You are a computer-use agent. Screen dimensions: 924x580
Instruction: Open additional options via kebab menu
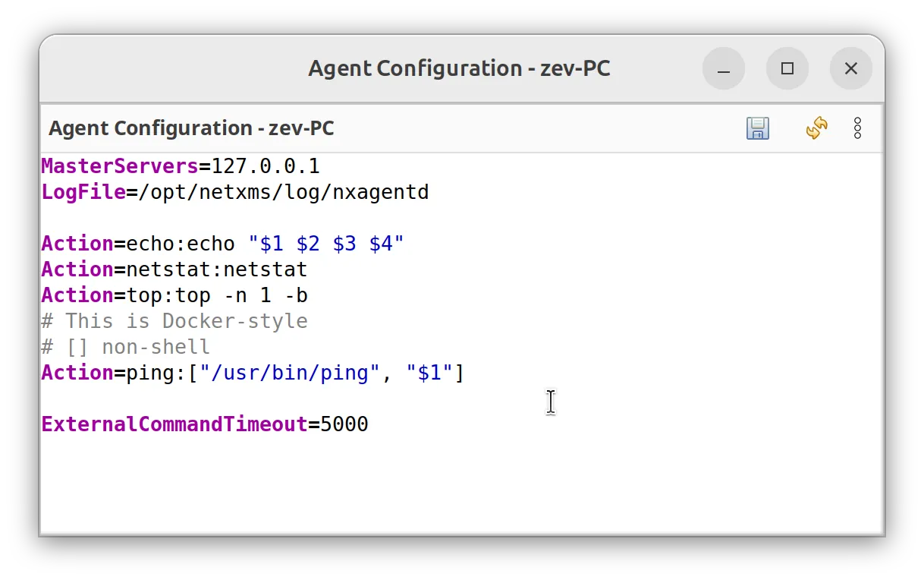857,128
